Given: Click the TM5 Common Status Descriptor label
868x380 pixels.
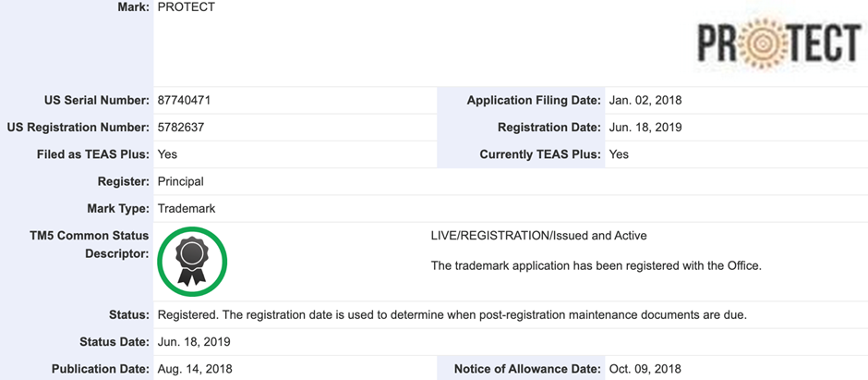Looking at the screenshot, I should (90, 245).
